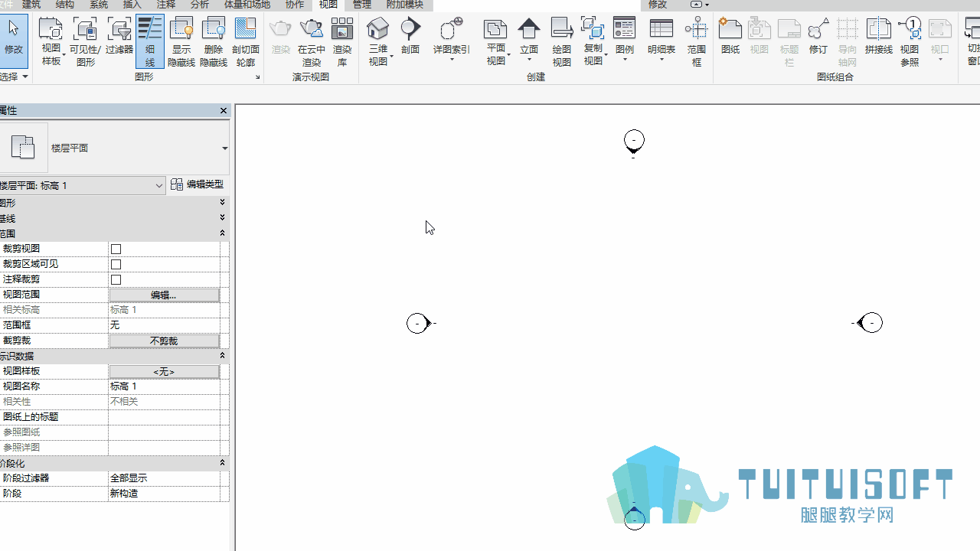Click the 不剪裁 depth clipping button
Image resolution: width=980 pixels, height=551 pixels.
(x=164, y=341)
